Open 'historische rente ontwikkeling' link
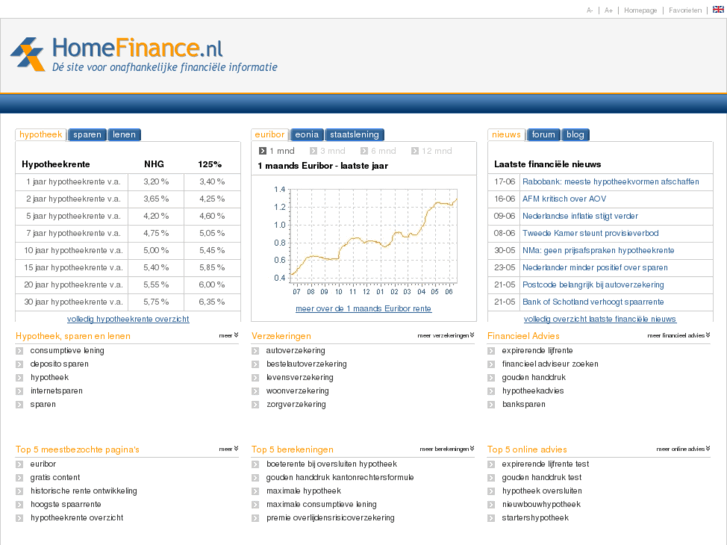The width and height of the screenshot is (727, 545). pyautogui.click(x=83, y=491)
